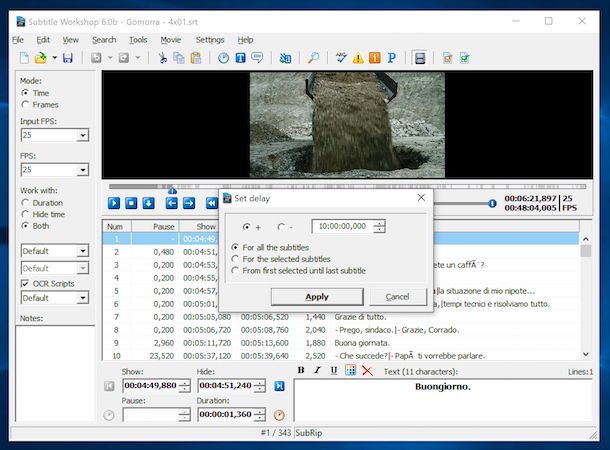Click the Duration spinner arrows
The height and width of the screenshot is (450, 610).
tap(259, 415)
